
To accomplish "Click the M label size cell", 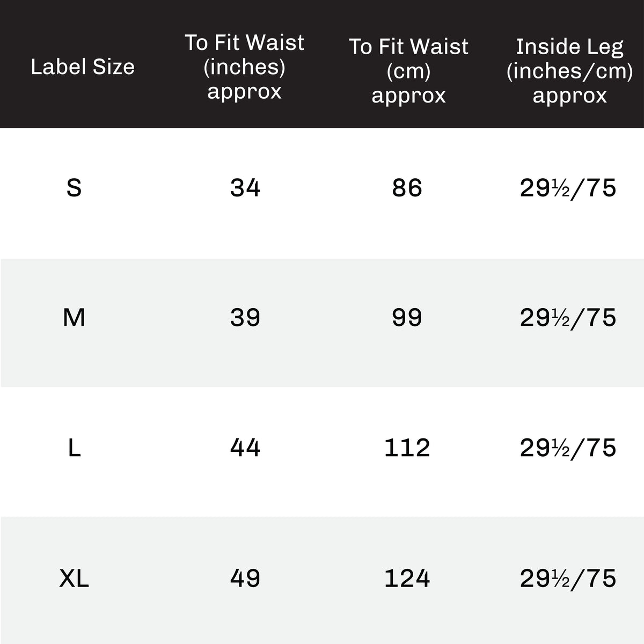I will click(x=74, y=318).
